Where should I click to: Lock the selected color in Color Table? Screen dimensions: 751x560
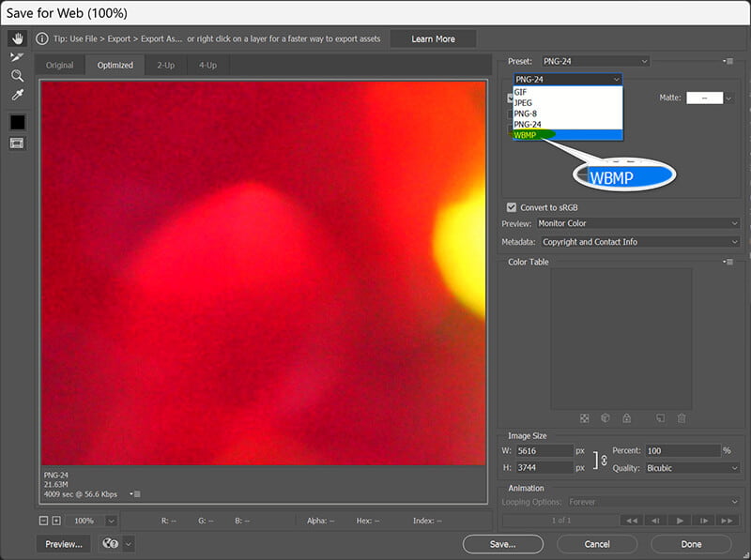tap(626, 418)
